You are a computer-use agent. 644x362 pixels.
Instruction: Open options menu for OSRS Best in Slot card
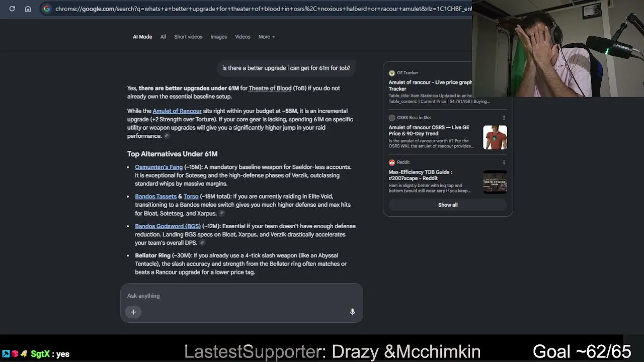tap(504, 118)
